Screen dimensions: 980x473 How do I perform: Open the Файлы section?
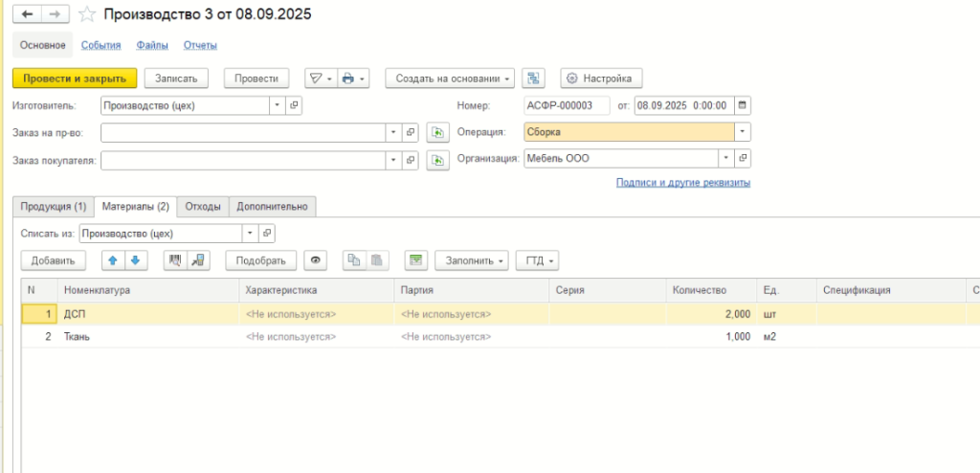point(152,45)
